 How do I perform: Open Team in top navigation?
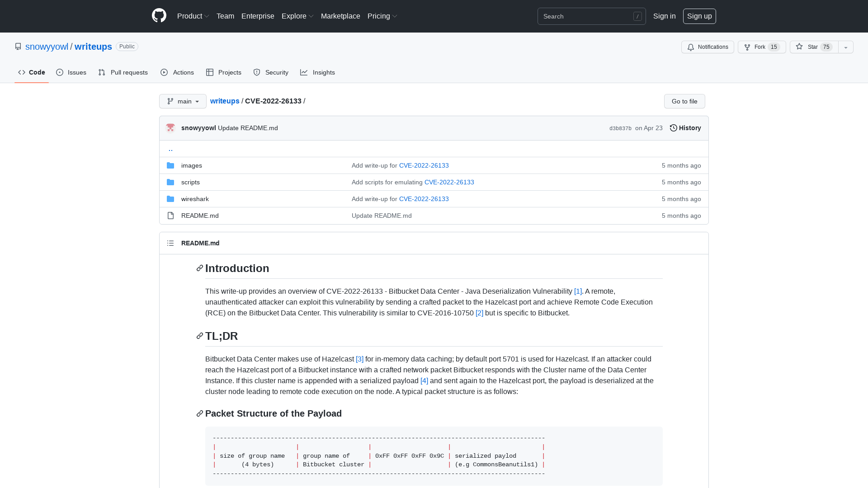(225, 16)
